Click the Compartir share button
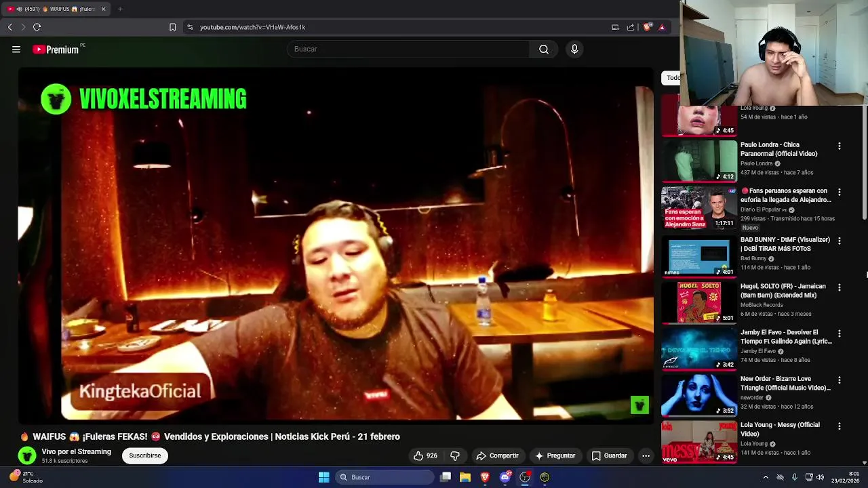This screenshot has width=868, height=488. [498, 455]
